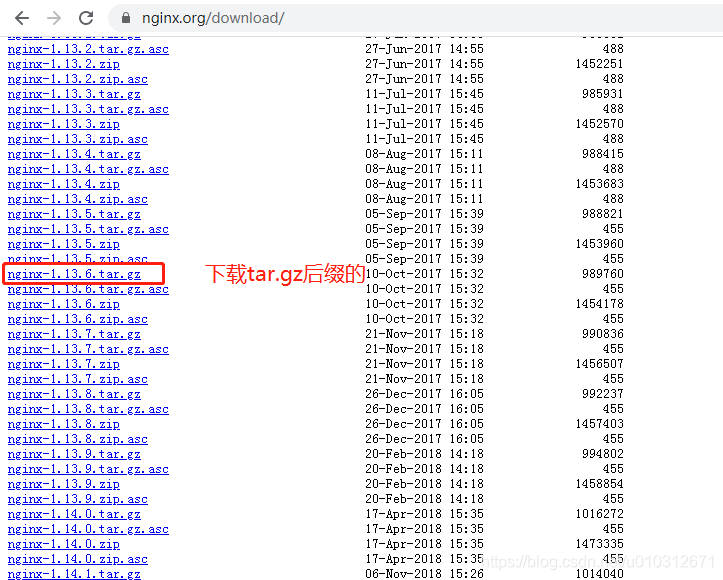The image size is (723, 580).
Task: Open nginx-1.13.2.zip.asc link
Action: point(77,79)
